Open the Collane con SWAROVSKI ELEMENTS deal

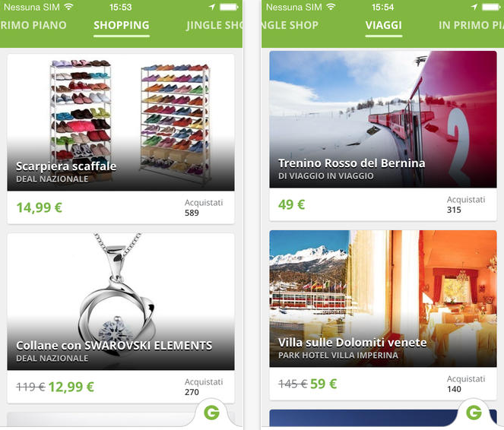click(121, 302)
